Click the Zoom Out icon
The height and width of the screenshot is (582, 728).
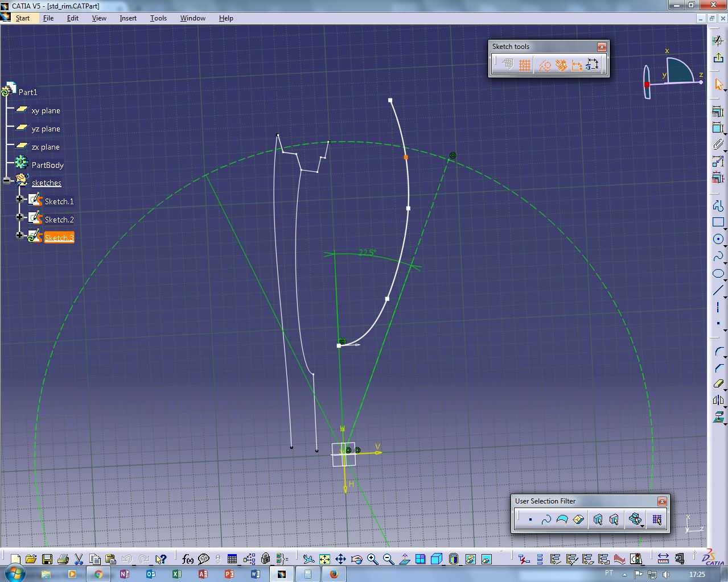click(388, 559)
